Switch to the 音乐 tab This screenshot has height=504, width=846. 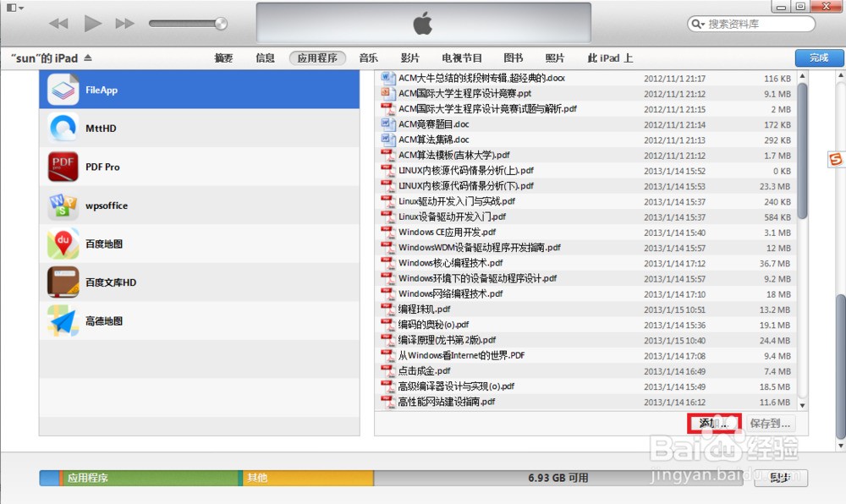tap(367, 58)
